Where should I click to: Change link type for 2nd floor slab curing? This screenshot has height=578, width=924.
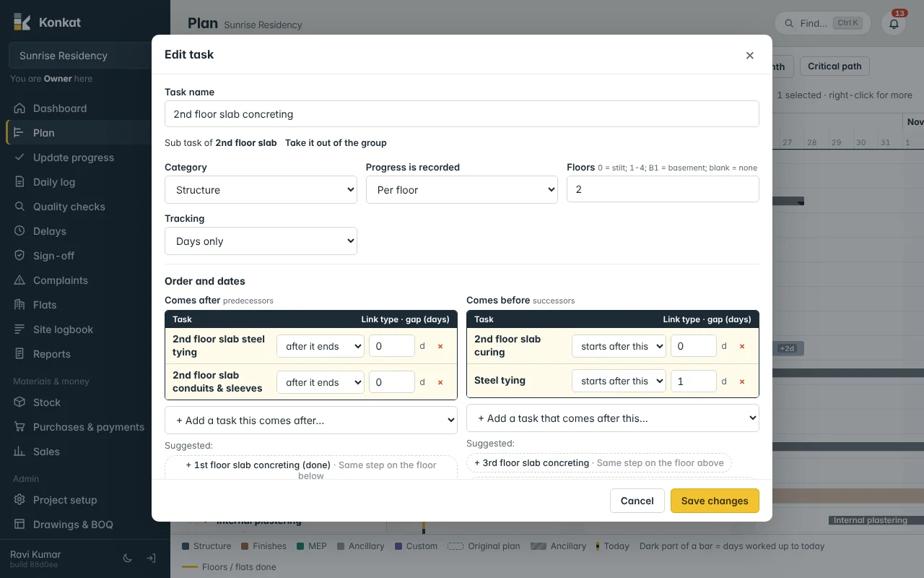619,346
